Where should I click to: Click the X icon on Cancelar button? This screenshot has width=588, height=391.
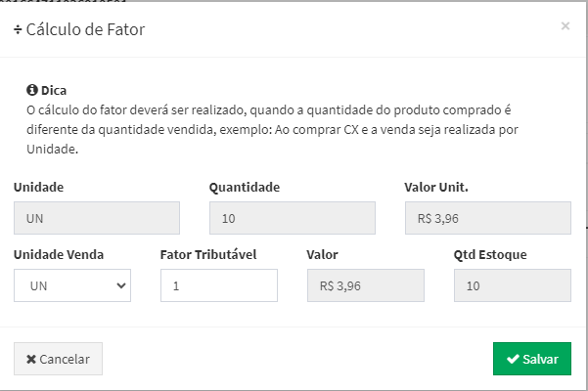[31, 359]
